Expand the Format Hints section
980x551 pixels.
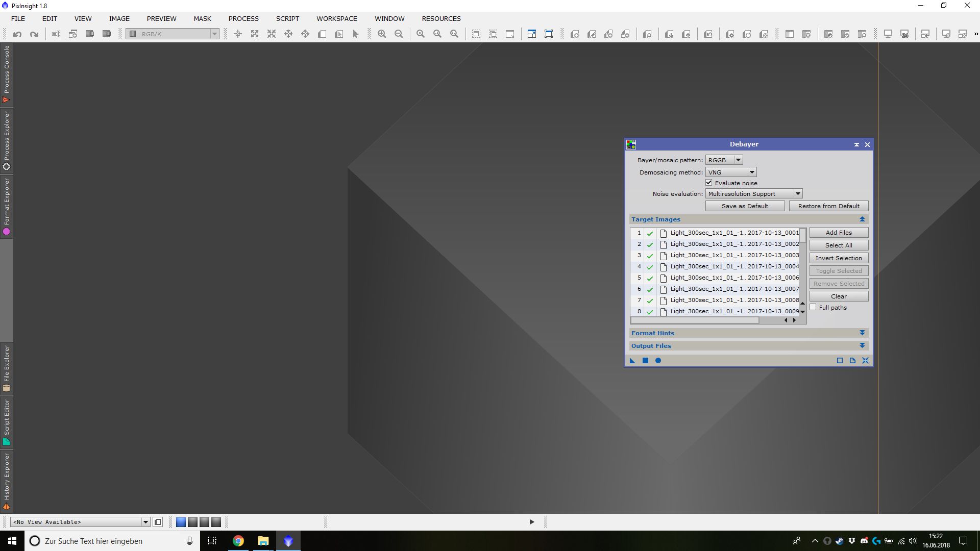[x=862, y=333]
